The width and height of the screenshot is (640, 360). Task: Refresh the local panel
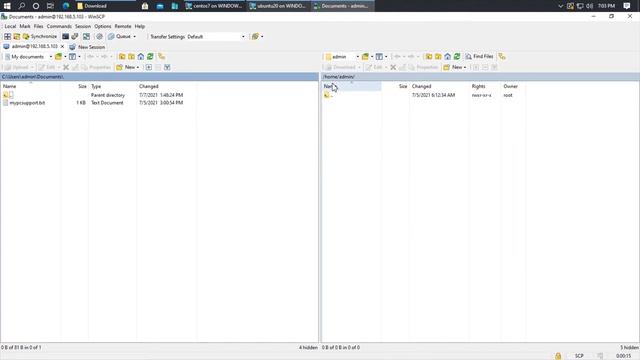(150, 57)
